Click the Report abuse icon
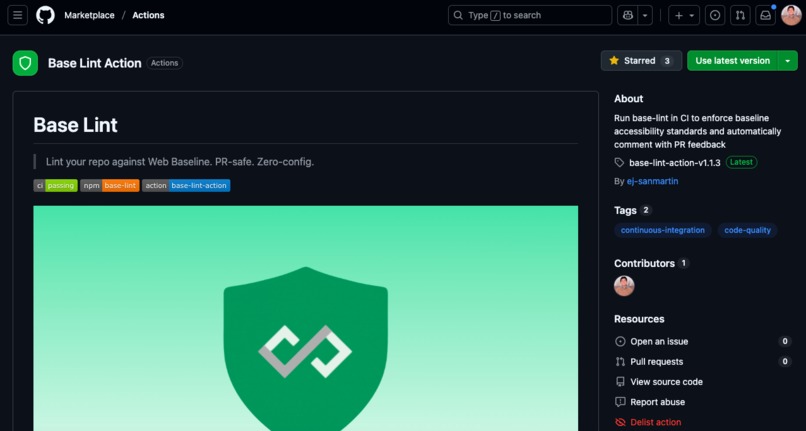806x431 pixels. coord(620,402)
